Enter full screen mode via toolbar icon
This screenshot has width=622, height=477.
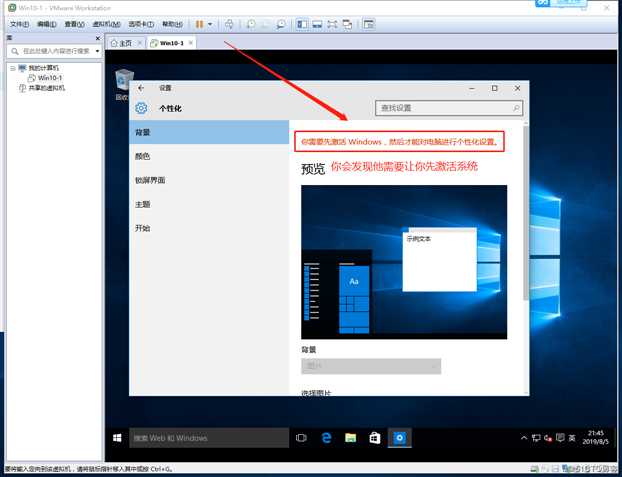click(x=332, y=24)
